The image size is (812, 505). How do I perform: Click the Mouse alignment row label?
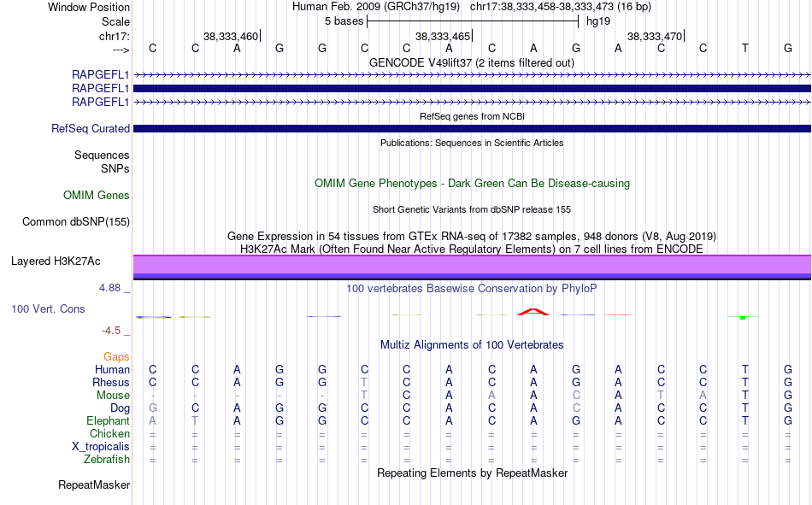pyautogui.click(x=113, y=395)
